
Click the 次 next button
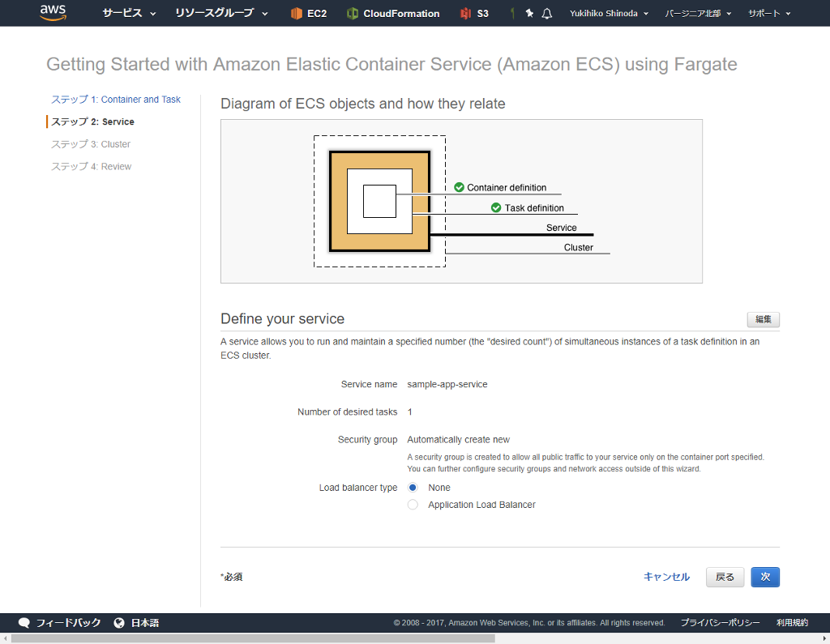(765, 577)
